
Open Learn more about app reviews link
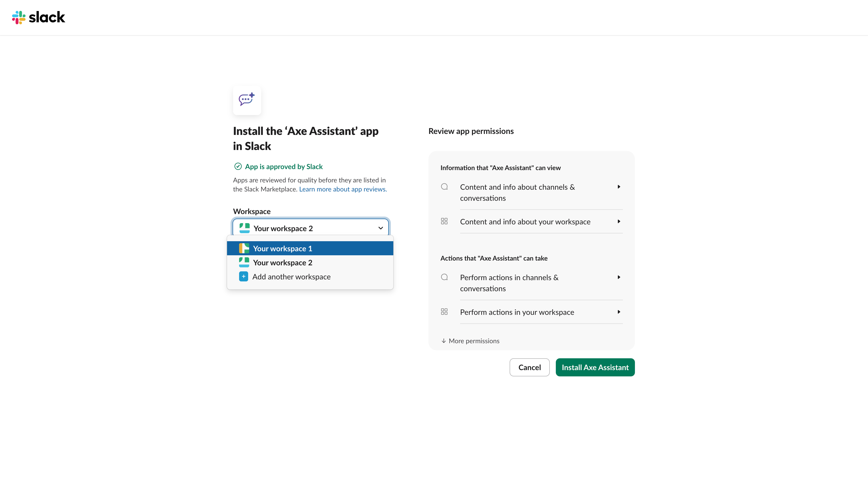[343, 189]
